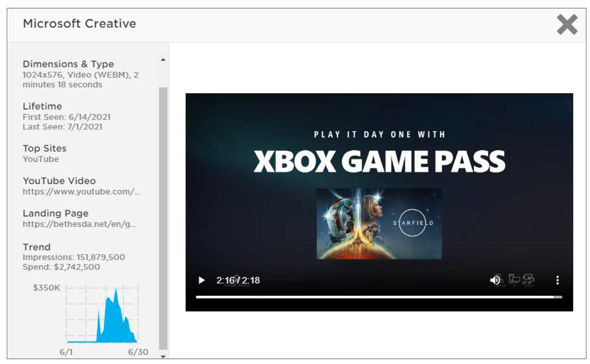Viewport: 590px width, 364px height.
Task: Click the Microsoft Creative dialog title
Action: (x=79, y=24)
